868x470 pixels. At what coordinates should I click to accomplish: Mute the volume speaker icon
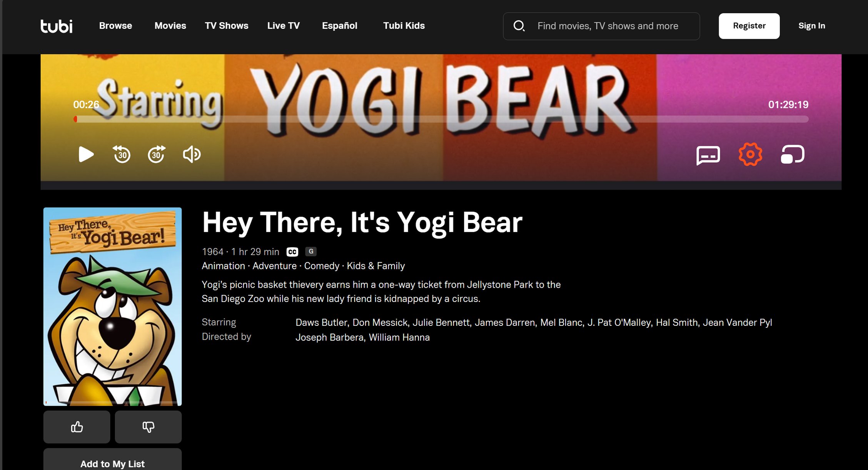click(x=192, y=154)
